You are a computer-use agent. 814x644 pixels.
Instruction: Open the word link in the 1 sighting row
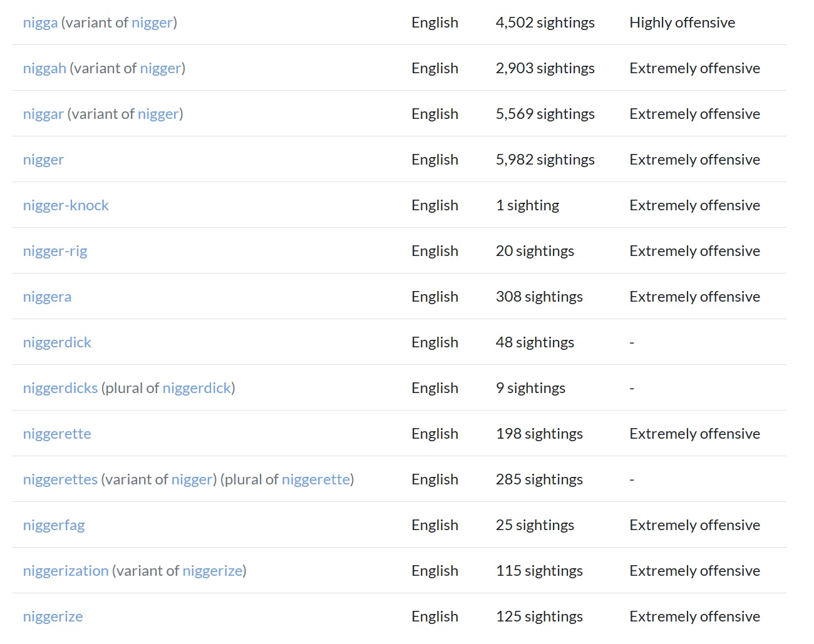pyautogui.click(x=66, y=206)
